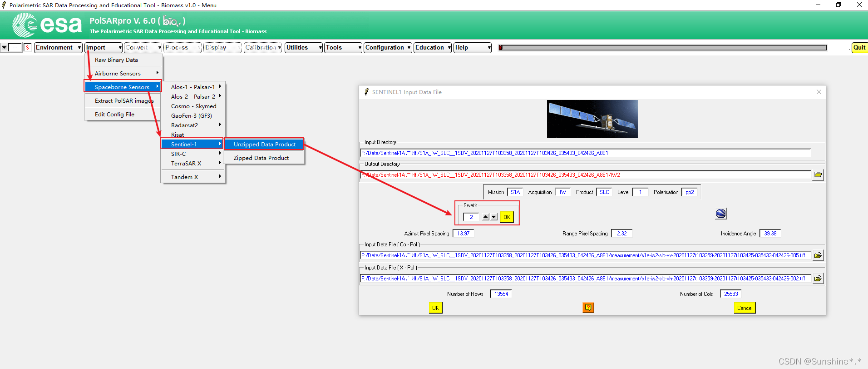Click the Co-Pol input data file path
The width and height of the screenshot is (868, 369).
coord(586,255)
